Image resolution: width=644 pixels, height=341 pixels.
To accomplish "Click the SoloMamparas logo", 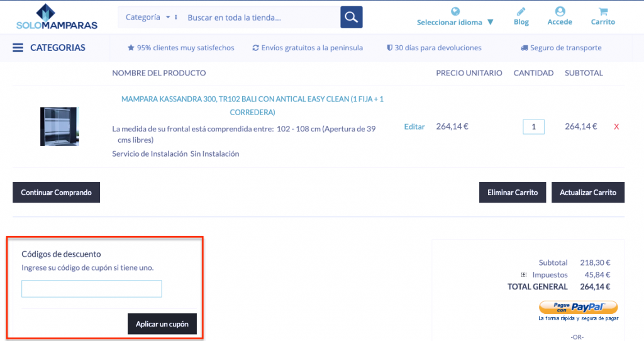I will 57,17.
